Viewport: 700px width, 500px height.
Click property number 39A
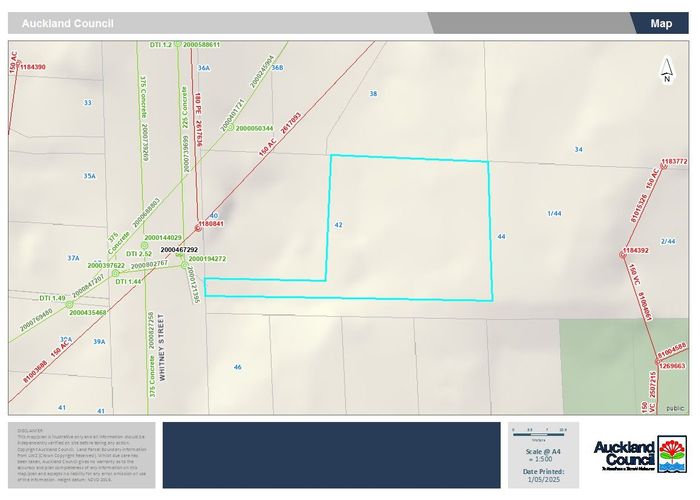[99, 342]
